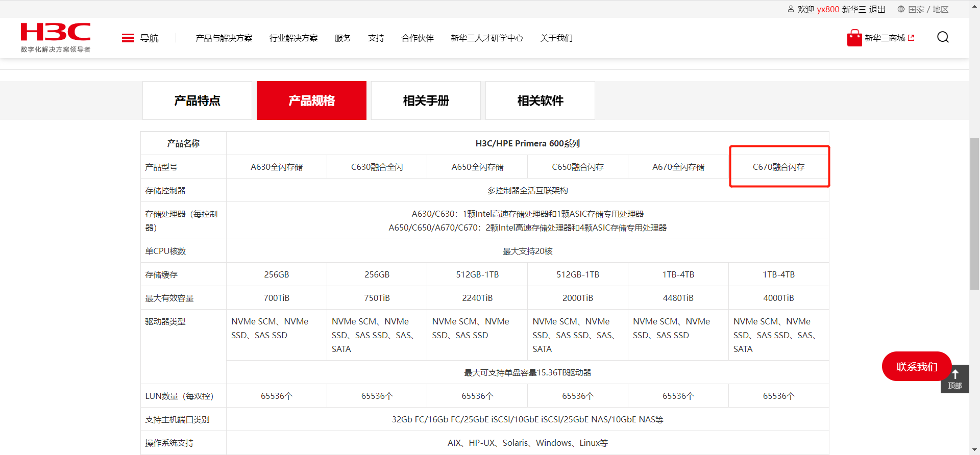Click the 新华三商城 link

pyautogui.click(x=885, y=38)
